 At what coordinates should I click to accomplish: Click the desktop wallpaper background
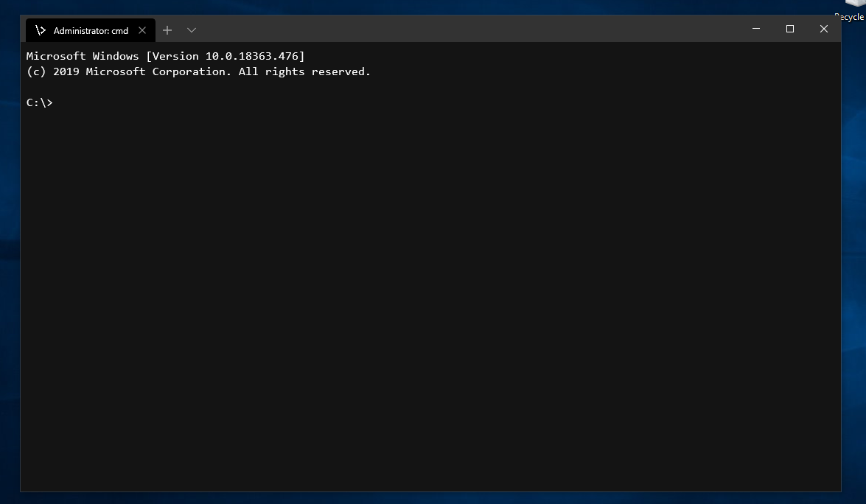click(x=442, y=494)
